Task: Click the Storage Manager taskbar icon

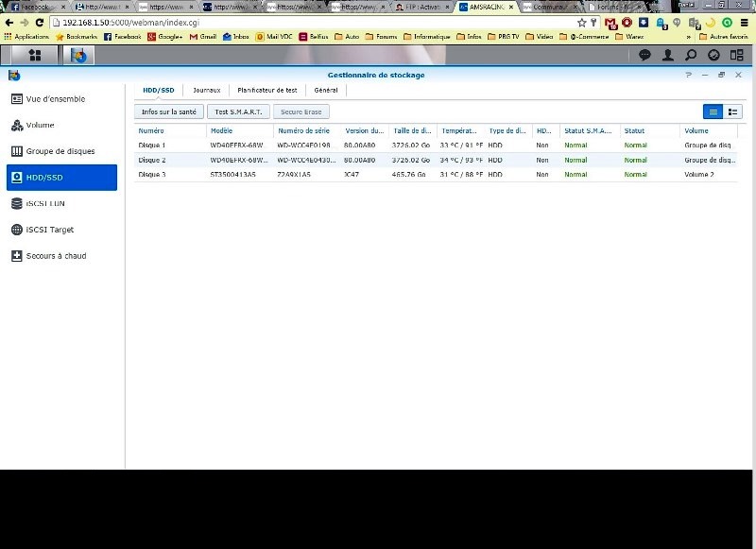Action: pyautogui.click(x=78, y=56)
